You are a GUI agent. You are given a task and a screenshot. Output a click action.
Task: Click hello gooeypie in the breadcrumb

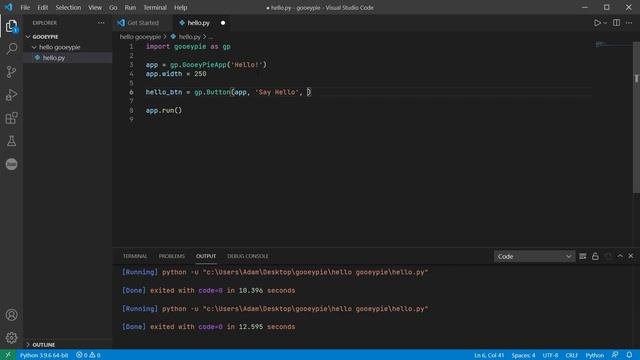tap(140, 37)
